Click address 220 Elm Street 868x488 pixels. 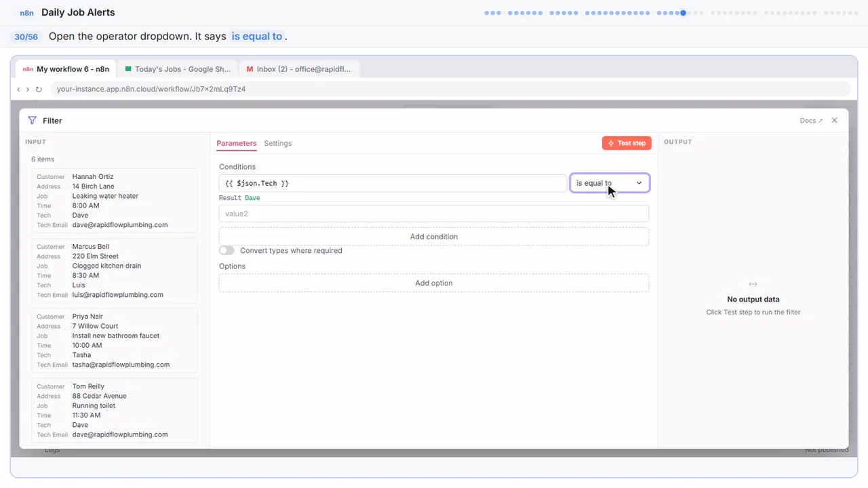pos(96,256)
